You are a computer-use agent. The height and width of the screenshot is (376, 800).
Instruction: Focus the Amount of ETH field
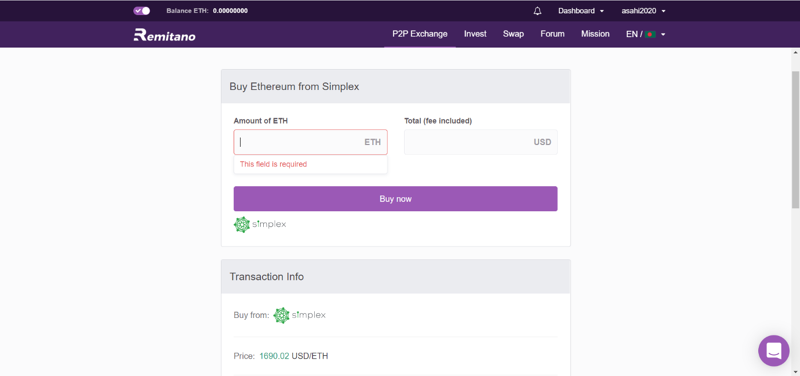pos(310,142)
